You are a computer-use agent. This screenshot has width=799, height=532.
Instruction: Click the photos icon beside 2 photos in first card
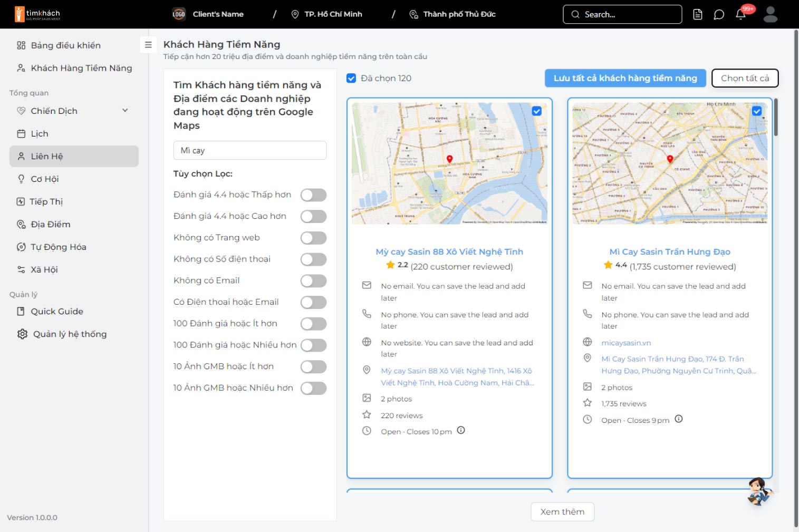pos(367,398)
